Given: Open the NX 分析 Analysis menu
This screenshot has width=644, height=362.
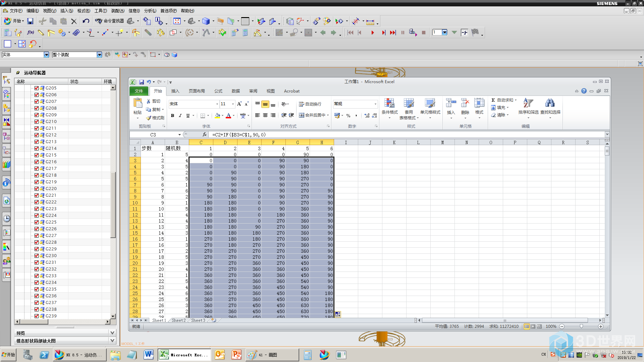Looking at the screenshot, I should (x=150, y=11).
